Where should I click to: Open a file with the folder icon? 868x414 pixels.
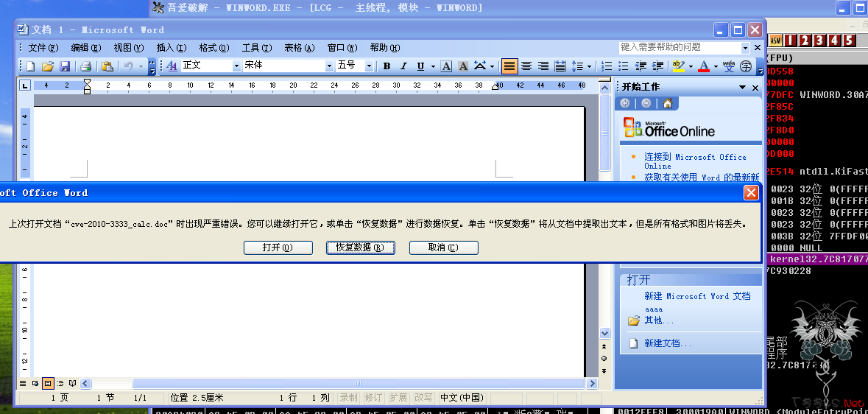tap(48, 66)
